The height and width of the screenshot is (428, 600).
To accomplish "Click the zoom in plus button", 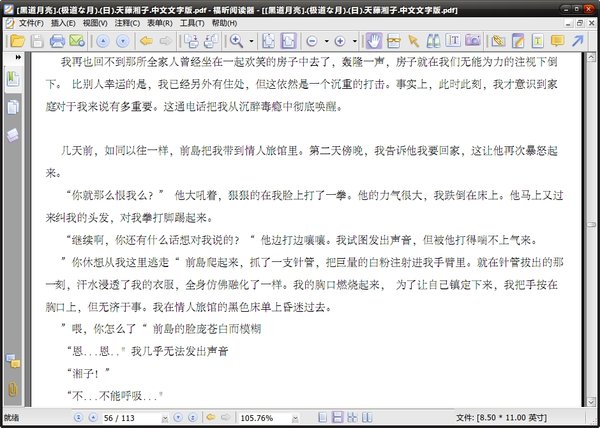I will pos(340,41).
